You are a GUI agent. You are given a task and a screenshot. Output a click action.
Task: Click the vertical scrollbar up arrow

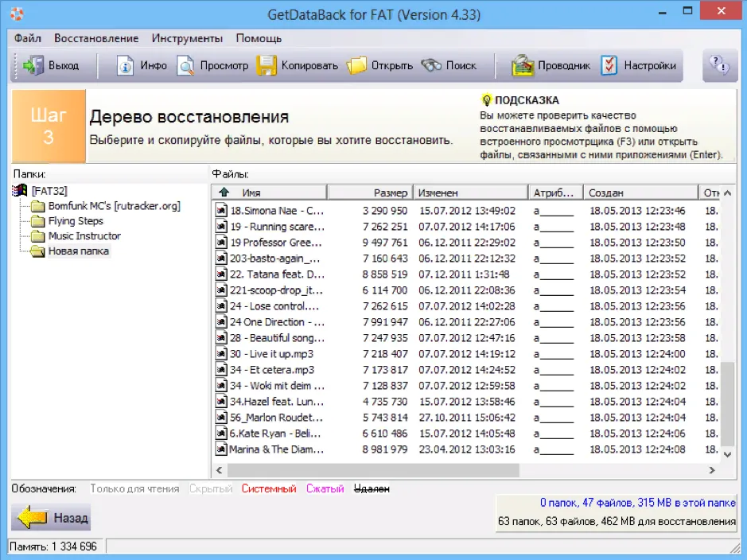[727, 192]
